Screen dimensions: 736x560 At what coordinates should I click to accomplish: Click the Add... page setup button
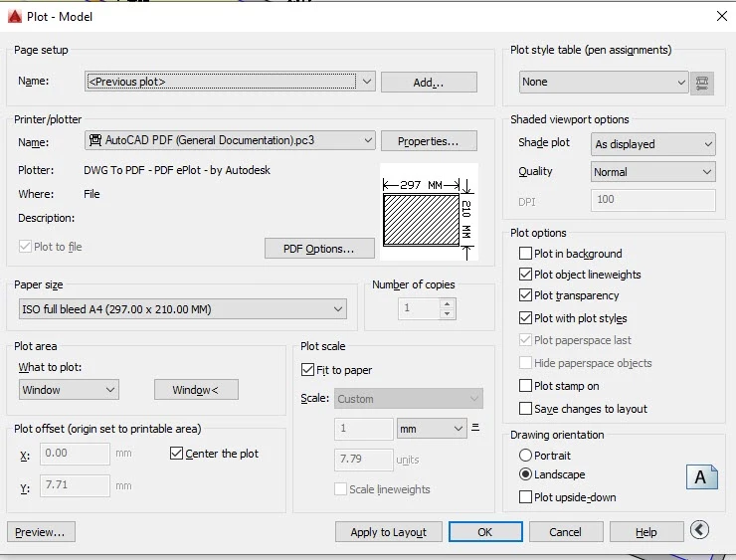point(429,83)
